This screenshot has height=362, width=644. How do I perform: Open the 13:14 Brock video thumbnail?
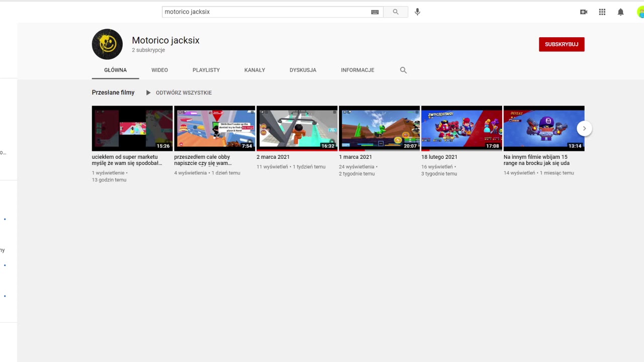tap(544, 128)
